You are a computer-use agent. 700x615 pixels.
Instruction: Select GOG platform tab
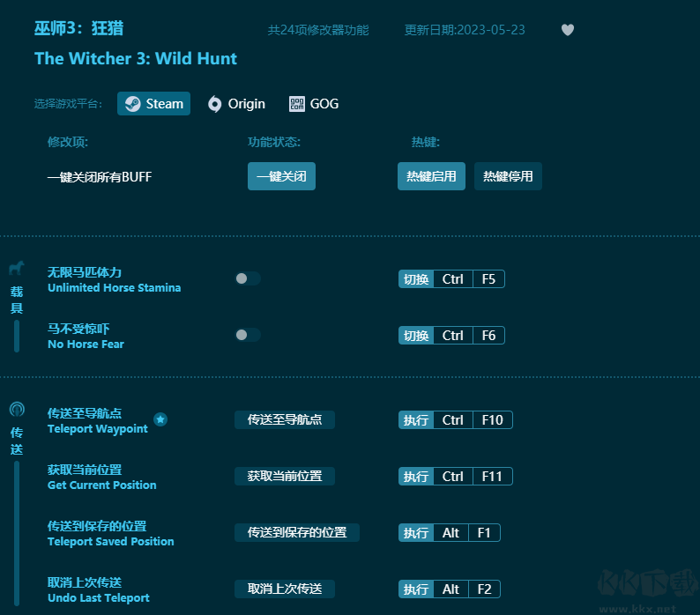pos(314,104)
